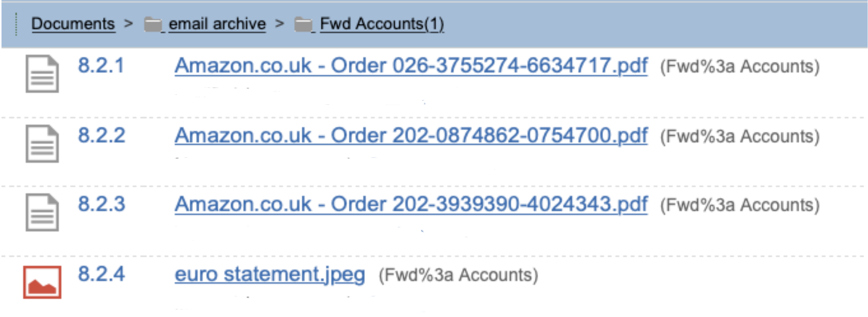Select index number 8.2.3

click(x=101, y=204)
